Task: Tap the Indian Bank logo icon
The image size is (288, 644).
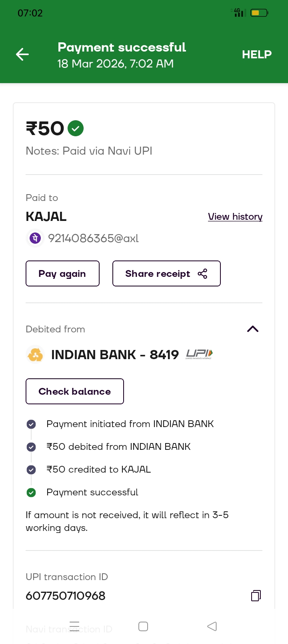Action: (35, 354)
